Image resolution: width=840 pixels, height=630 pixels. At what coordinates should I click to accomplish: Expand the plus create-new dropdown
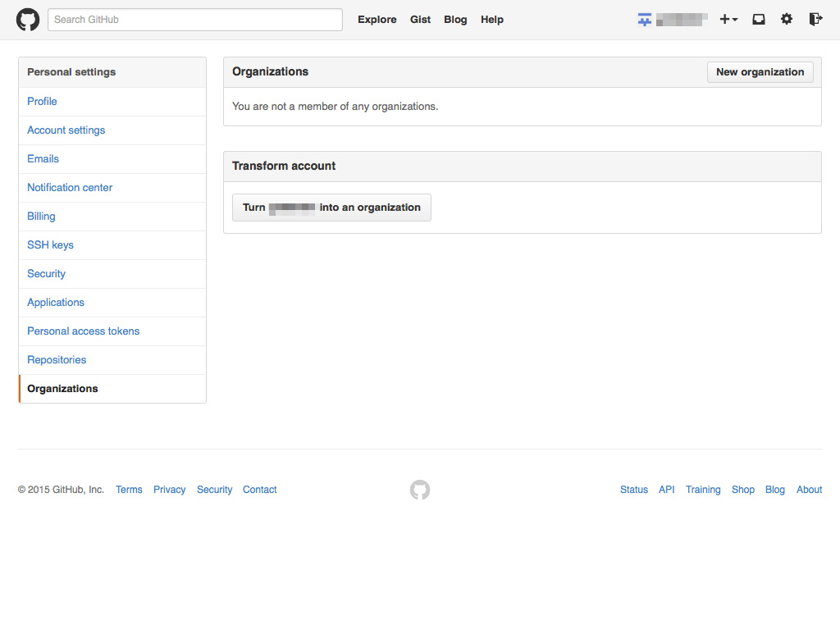[728, 20]
